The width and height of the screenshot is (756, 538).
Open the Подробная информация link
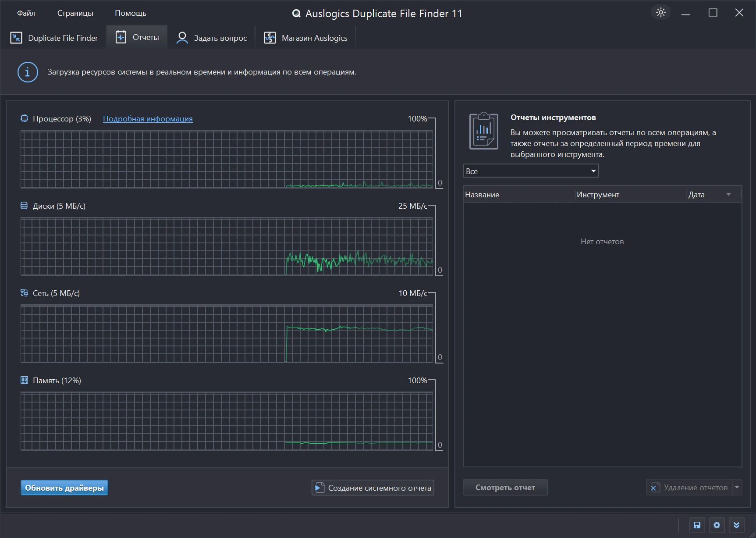point(148,119)
